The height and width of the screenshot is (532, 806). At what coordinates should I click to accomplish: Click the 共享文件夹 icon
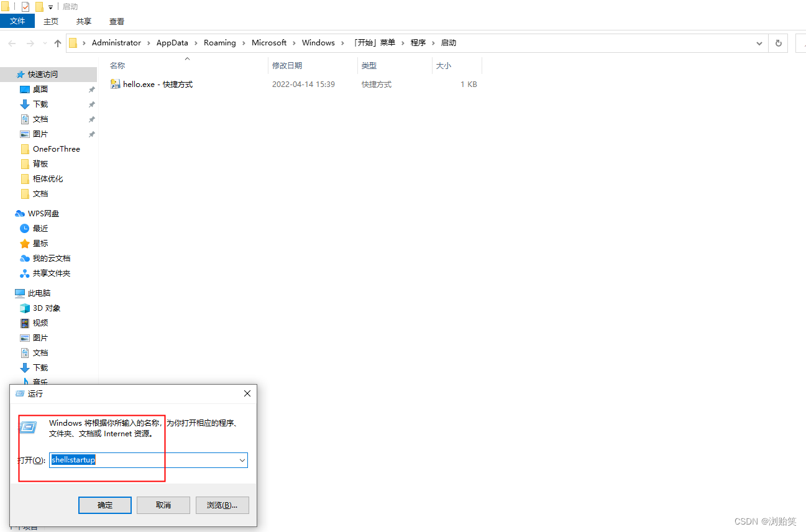[25, 273]
